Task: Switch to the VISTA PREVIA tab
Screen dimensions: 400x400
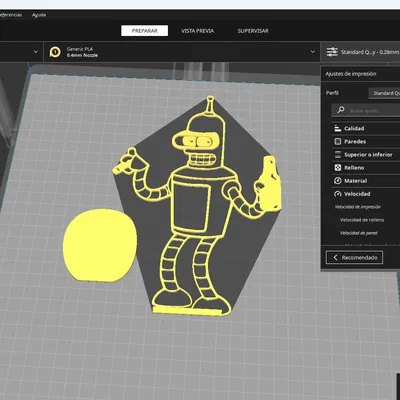Action: (197, 31)
